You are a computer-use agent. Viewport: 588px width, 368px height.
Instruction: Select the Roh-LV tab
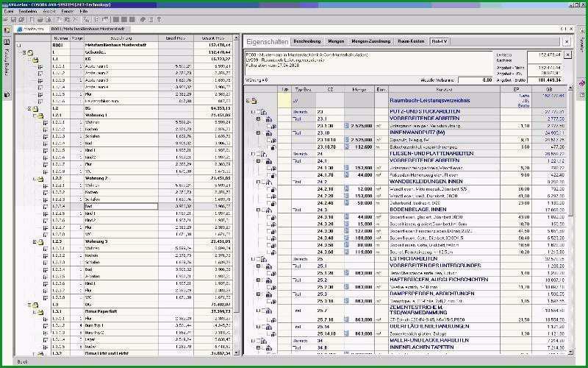click(439, 41)
